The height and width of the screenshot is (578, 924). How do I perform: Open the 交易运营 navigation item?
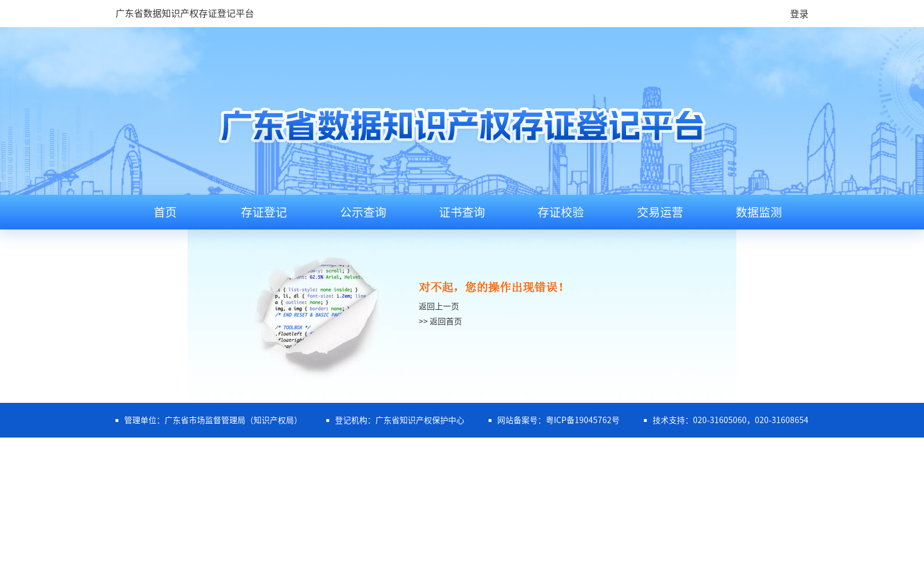tap(659, 212)
